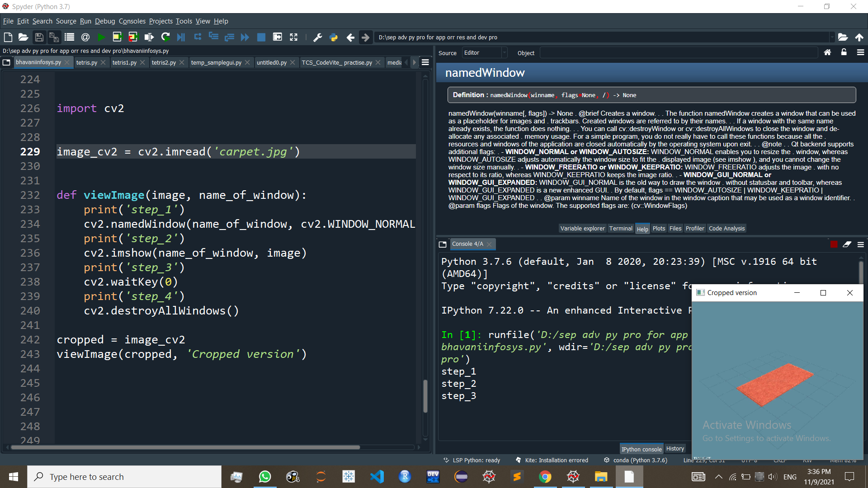868x488 pixels.
Task: Open Chrome from the Windows taskbar
Action: click(x=545, y=477)
